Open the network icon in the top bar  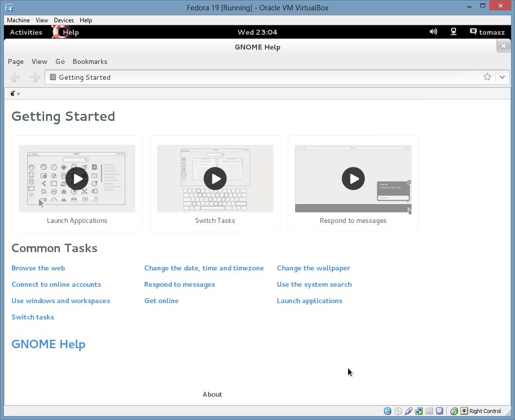(454, 32)
